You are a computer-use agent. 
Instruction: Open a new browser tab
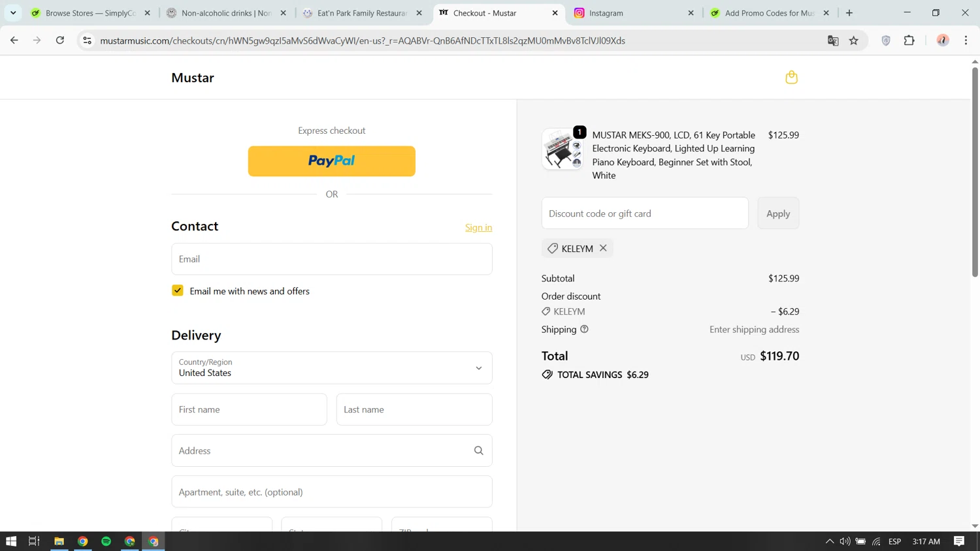[x=849, y=13]
